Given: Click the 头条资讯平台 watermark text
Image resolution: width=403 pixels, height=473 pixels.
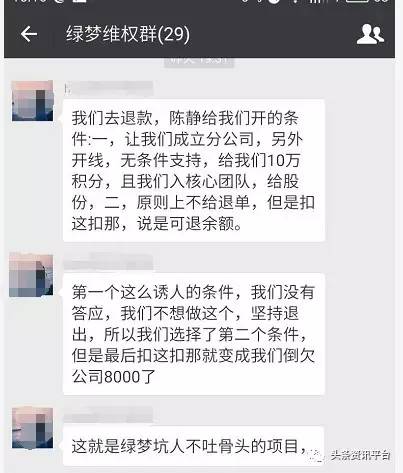Looking at the screenshot, I should pyautogui.click(x=361, y=455).
